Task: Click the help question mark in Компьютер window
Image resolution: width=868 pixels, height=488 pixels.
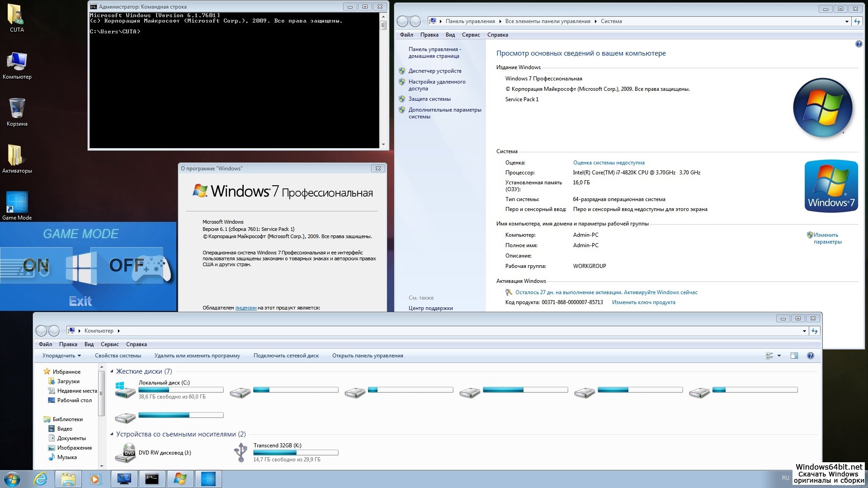Action: point(811,356)
